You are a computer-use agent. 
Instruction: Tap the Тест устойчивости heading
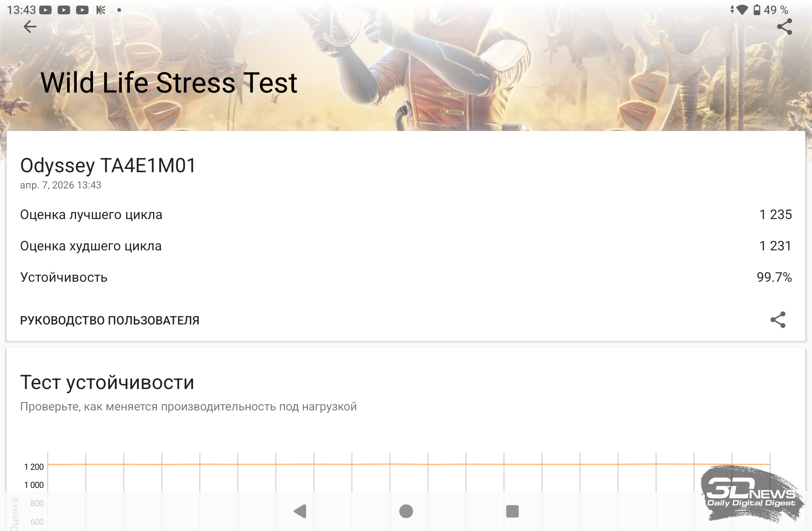[x=107, y=382]
